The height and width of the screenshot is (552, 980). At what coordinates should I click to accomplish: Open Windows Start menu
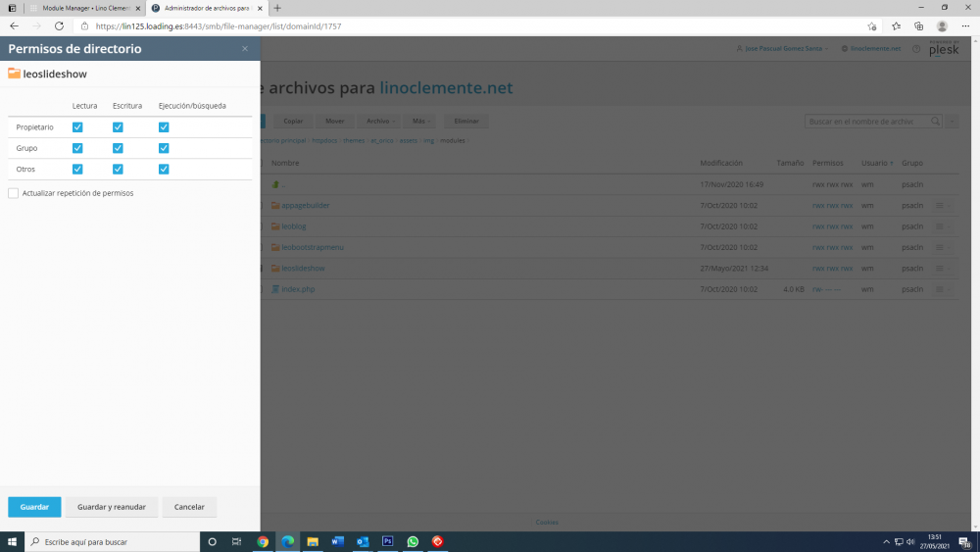tap(12, 541)
